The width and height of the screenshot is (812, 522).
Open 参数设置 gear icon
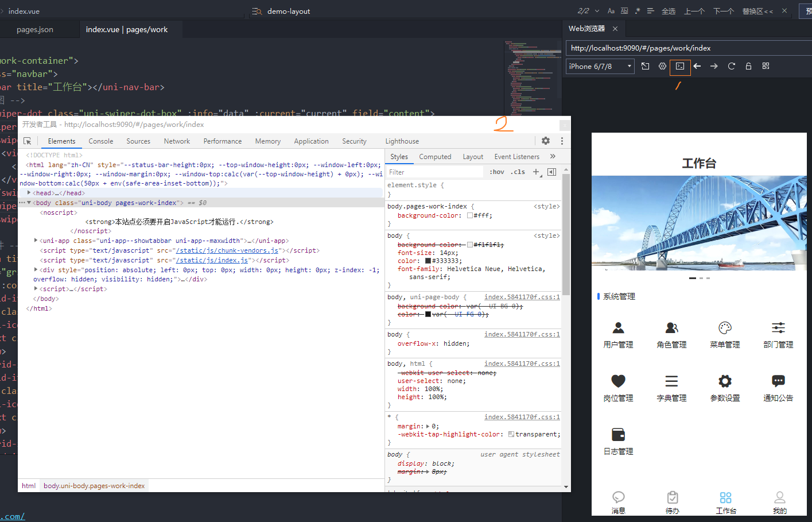725,381
